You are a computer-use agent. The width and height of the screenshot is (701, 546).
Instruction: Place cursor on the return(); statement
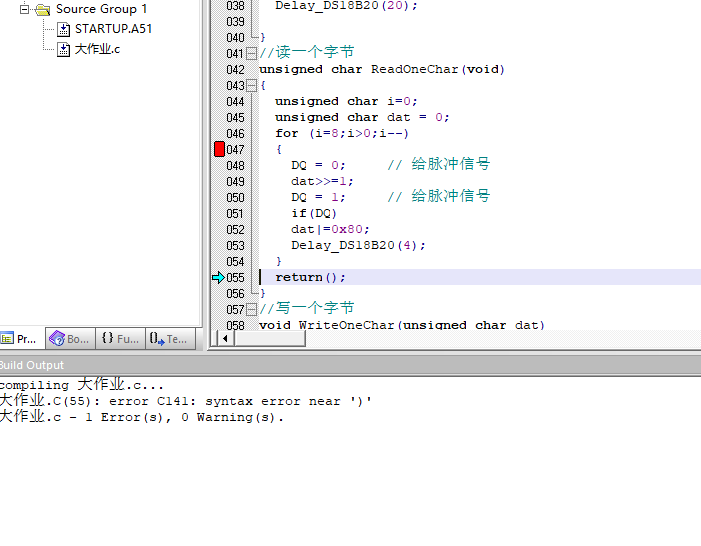click(x=310, y=277)
